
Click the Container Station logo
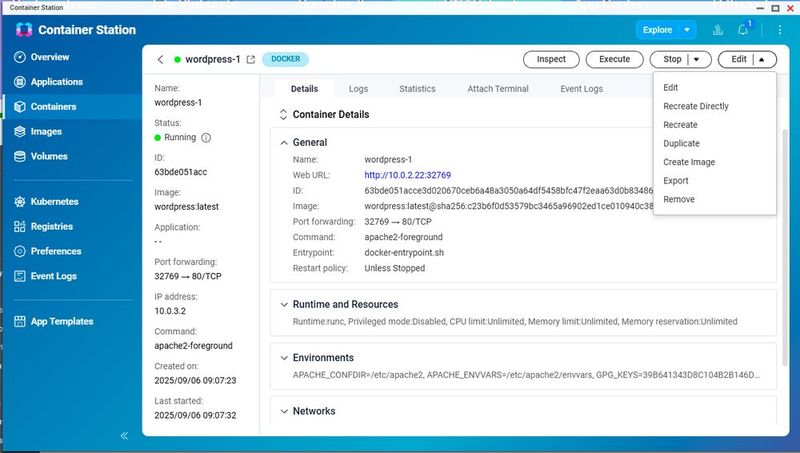[24, 30]
